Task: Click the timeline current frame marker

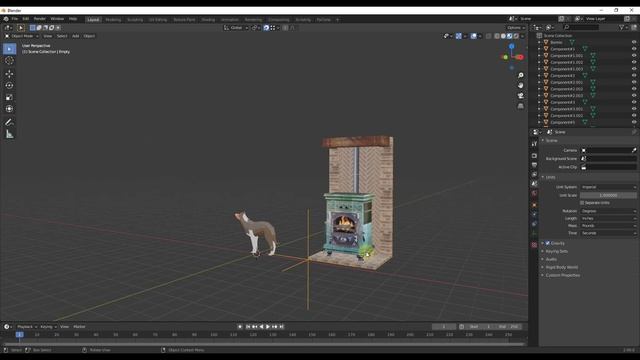Action: (19, 335)
